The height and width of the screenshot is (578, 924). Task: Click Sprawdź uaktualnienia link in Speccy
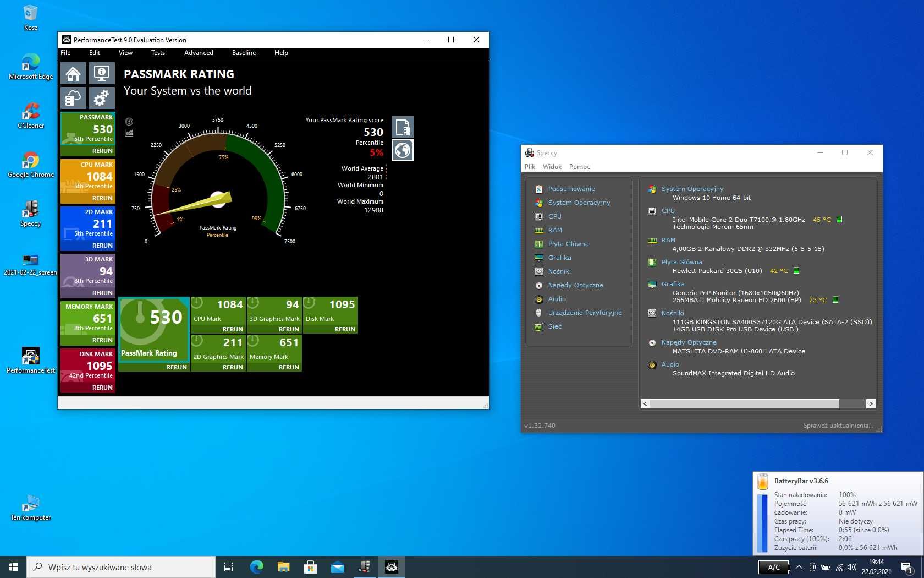coord(838,426)
